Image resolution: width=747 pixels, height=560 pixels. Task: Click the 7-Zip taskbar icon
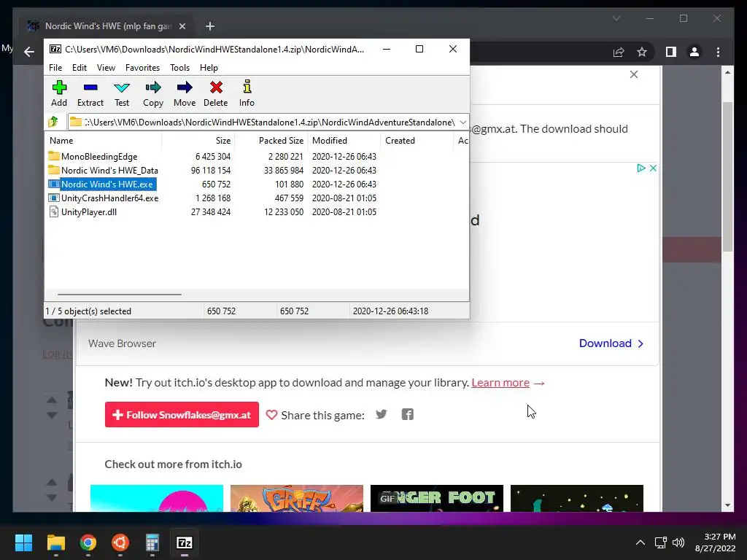coord(185,542)
